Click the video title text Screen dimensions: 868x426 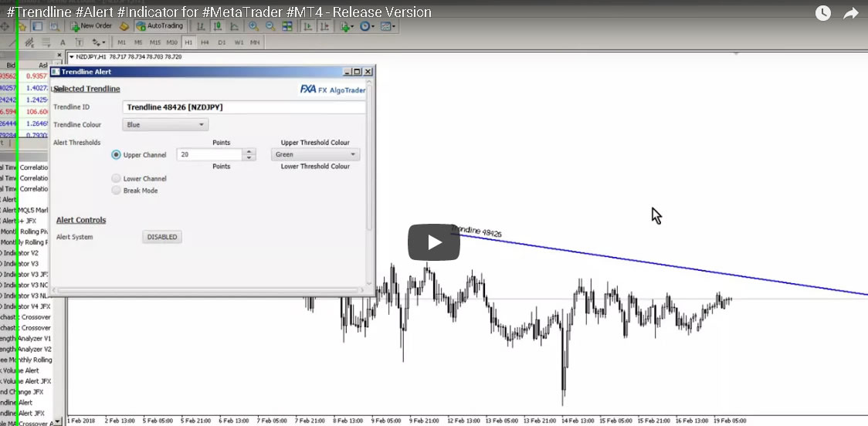tap(219, 12)
